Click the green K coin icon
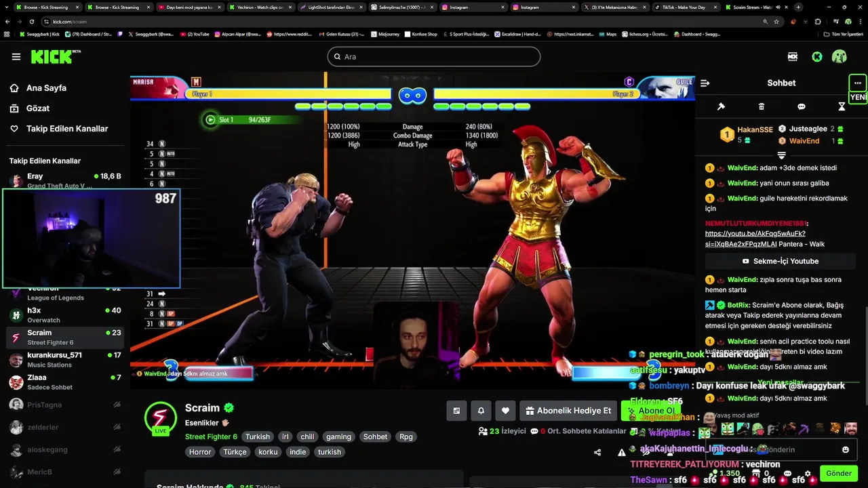This screenshot has height=488, width=868. click(817, 57)
